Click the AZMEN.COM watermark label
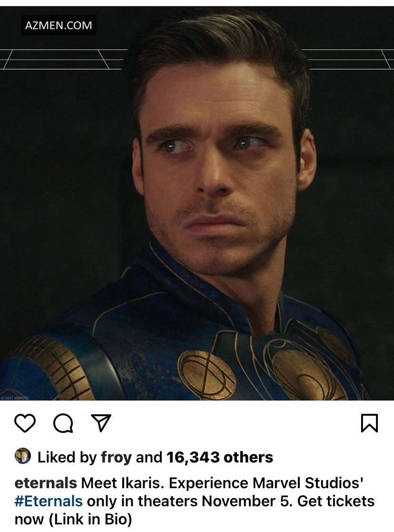 [59, 25]
